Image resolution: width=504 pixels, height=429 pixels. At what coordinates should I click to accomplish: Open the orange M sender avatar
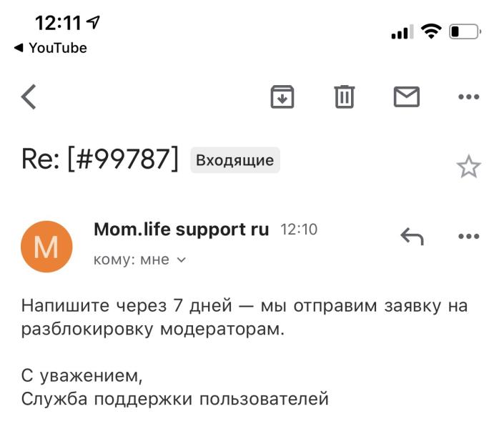(x=46, y=246)
